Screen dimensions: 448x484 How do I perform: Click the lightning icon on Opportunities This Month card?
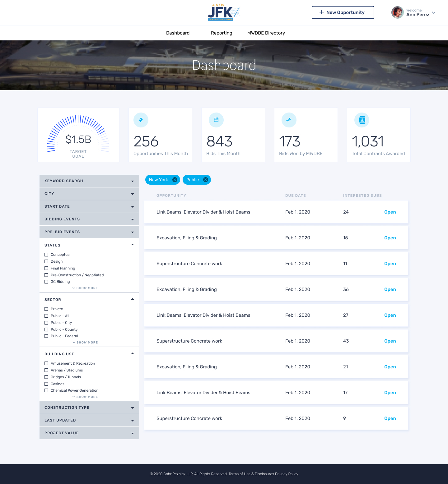point(141,120)
